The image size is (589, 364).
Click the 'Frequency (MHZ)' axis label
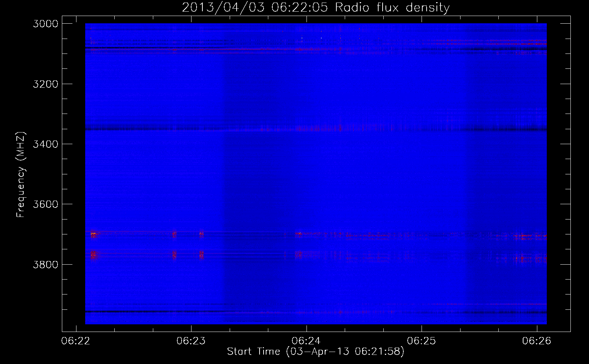click(x=21, y=175)
